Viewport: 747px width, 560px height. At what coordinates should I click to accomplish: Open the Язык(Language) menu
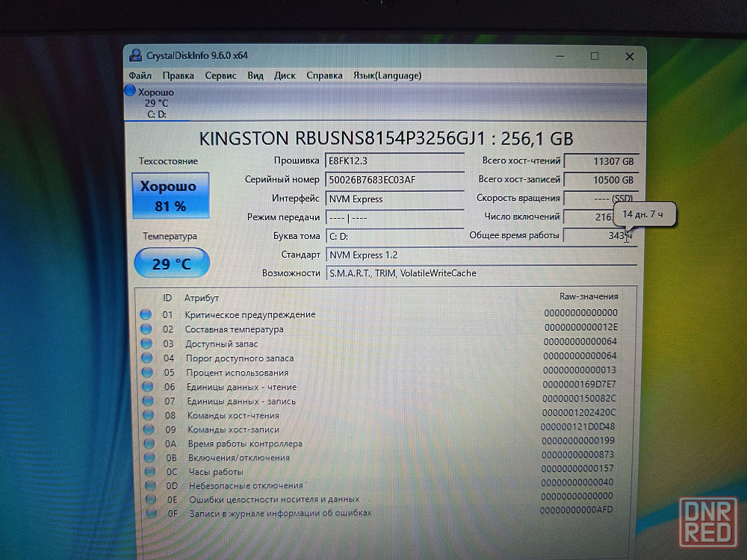387,75
